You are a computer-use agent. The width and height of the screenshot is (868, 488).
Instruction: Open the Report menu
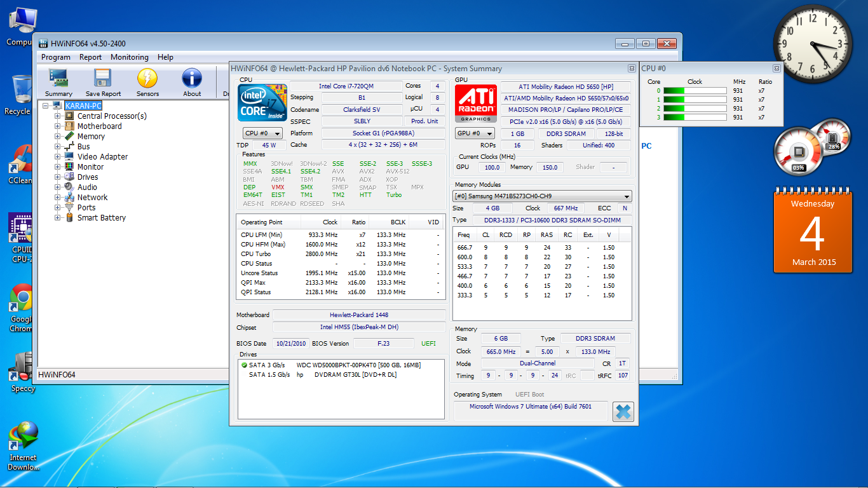(90, 57)
